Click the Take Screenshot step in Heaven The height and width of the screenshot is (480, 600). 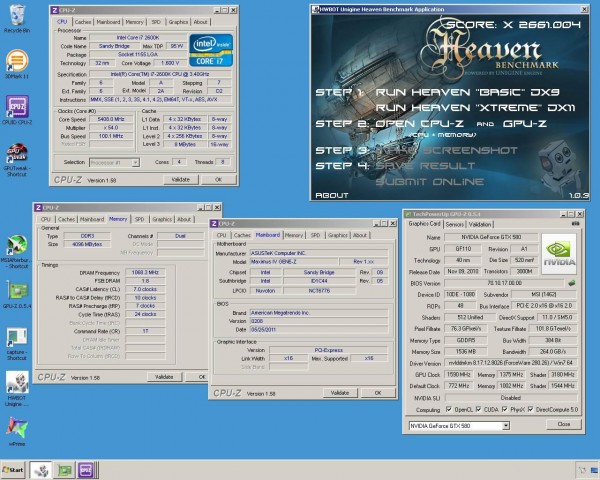(447, 150)
